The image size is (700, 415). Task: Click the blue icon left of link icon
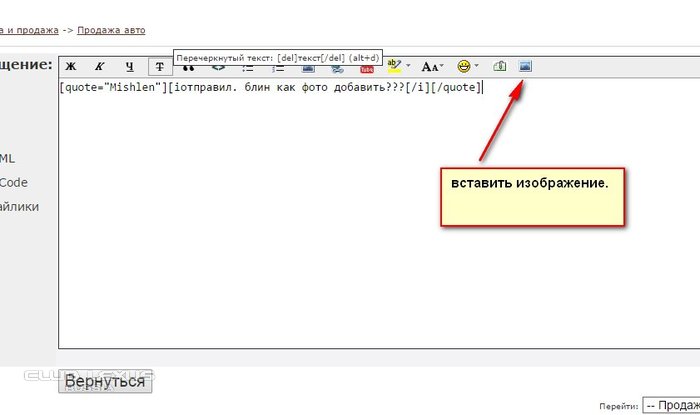click(308, 70)
